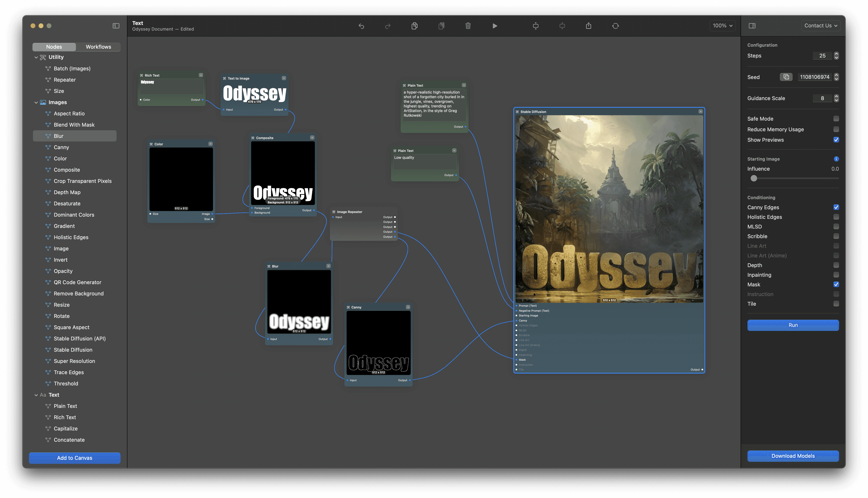Click the trash delete icon
The image size is (868, 498).
click(x=468, y=26)
